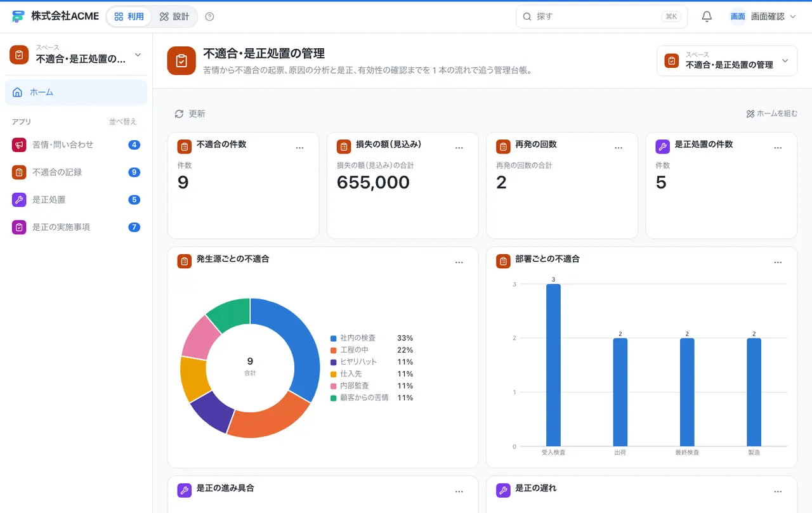Click the 是正処置 wrench icon in sidebar

(19, 199)
